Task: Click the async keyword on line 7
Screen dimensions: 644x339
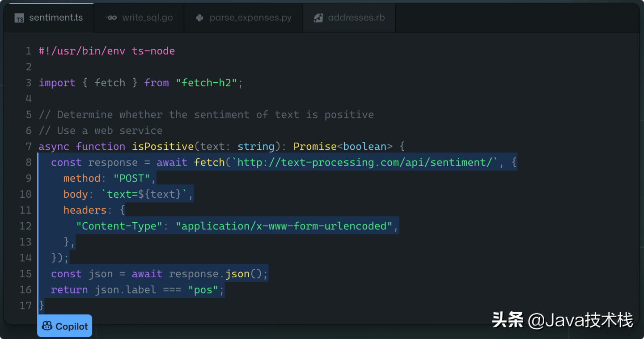Action: click(54, 146)
